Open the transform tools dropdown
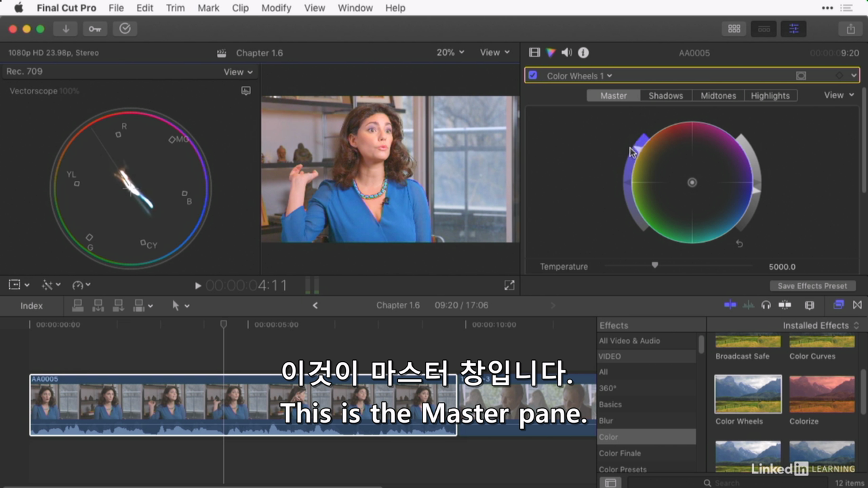 pos(18,285)
